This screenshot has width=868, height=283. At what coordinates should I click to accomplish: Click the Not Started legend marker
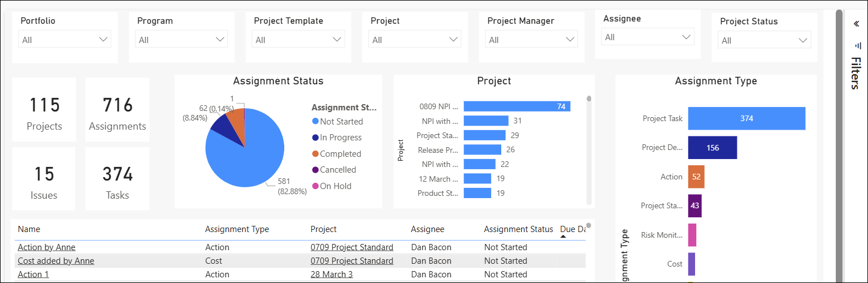[x=315, y=122]
